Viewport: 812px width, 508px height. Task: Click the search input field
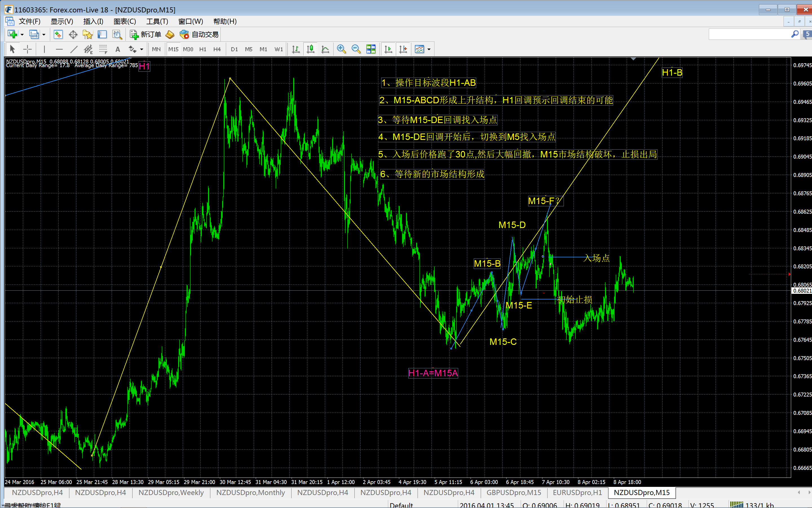(750, 34)
